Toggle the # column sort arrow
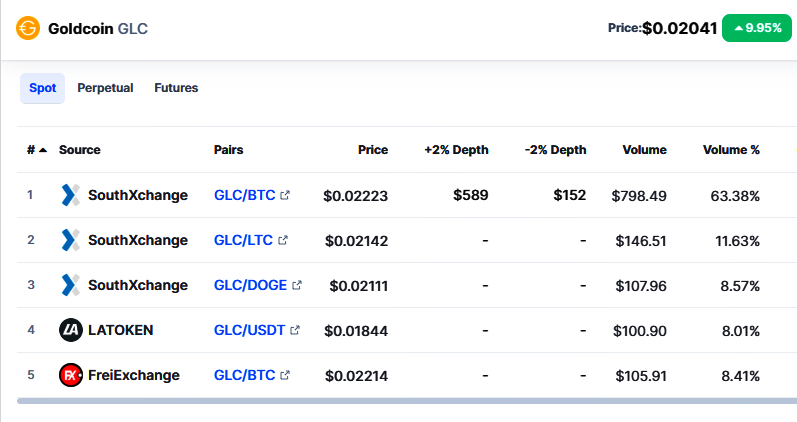 [x=43, y=150]
